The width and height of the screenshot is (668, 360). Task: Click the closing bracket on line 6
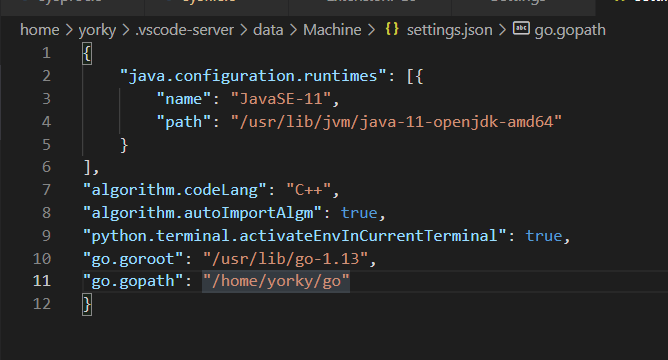point(87,167)
